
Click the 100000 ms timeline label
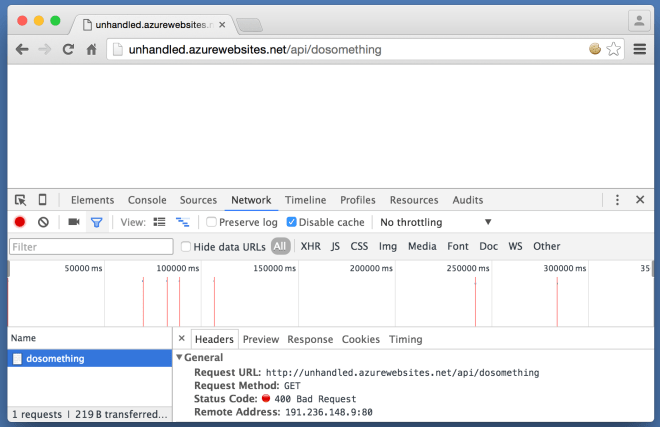point(178,268)
